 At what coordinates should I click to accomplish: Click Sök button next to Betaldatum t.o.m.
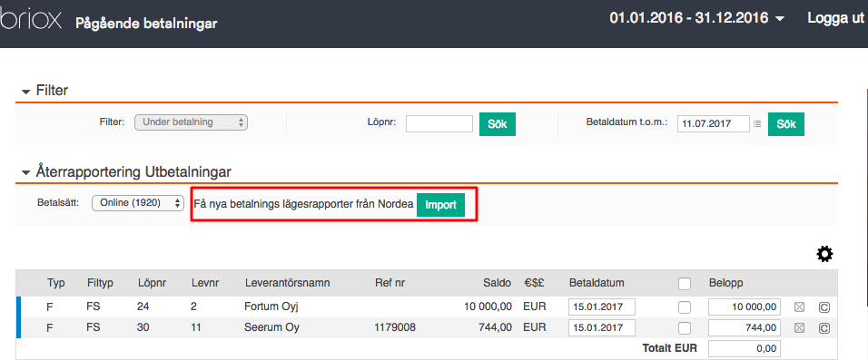pos(786,124)
